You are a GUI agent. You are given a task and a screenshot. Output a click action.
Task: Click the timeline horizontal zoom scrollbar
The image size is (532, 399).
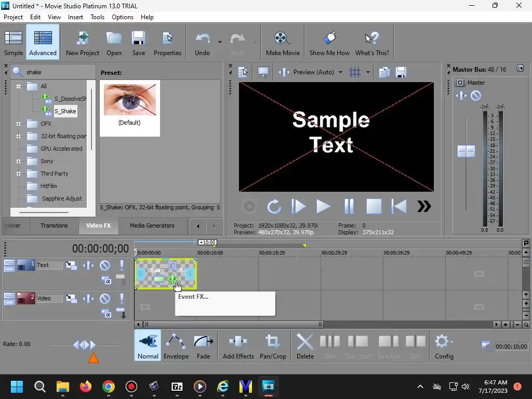point(233,325)
